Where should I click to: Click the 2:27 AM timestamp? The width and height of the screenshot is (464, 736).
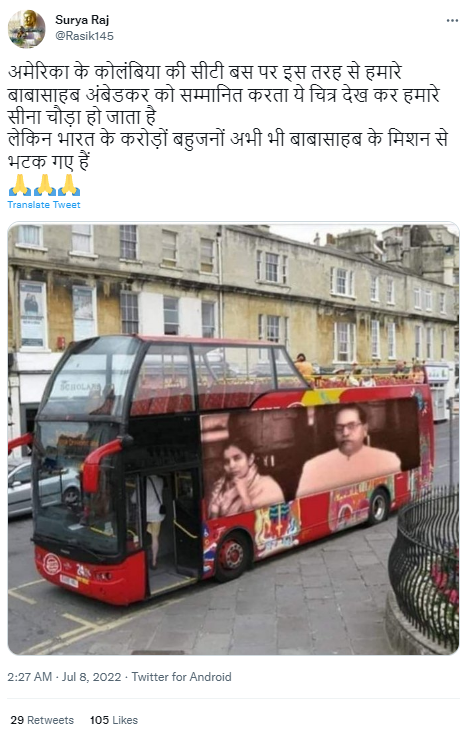[29, 677]
